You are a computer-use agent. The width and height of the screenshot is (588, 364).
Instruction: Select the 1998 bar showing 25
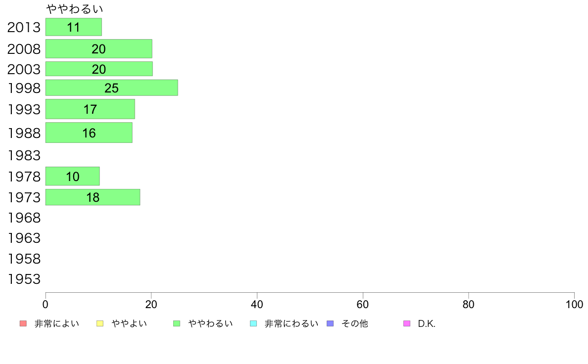[x=112, y=88]
